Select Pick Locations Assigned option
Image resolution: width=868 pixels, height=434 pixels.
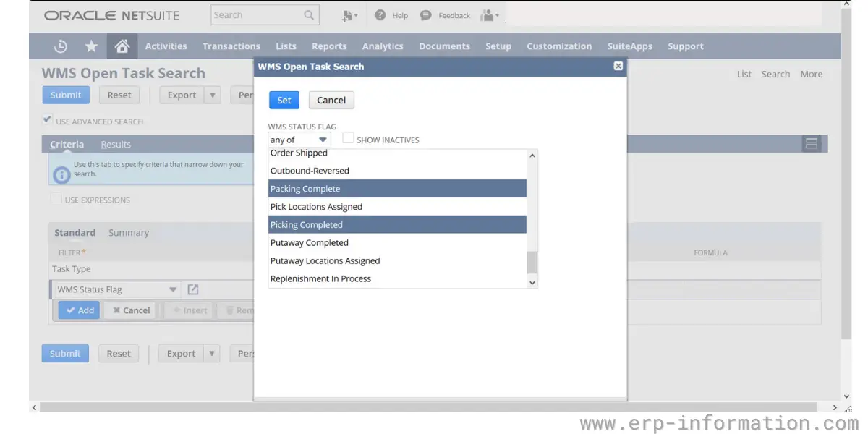(x=397, y=207)
